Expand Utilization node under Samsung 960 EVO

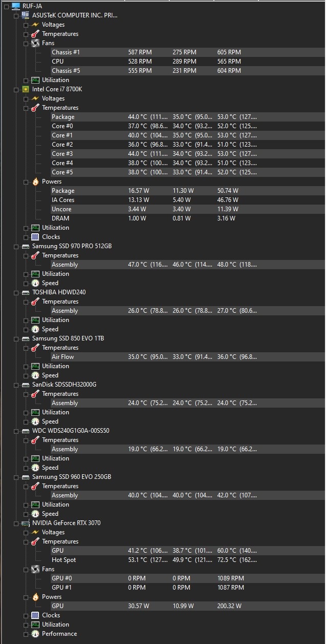[x=26, y=505]
